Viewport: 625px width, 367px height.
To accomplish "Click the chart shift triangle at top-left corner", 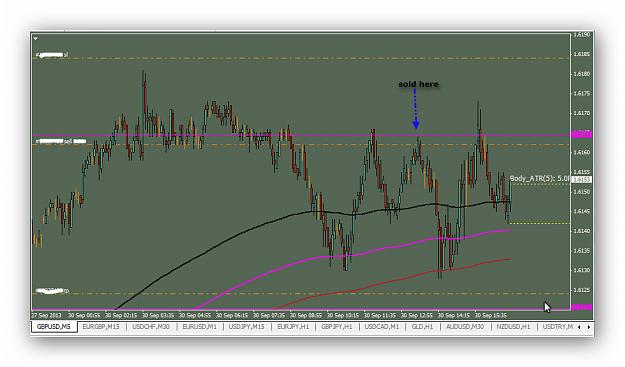I will click(35, 39).
